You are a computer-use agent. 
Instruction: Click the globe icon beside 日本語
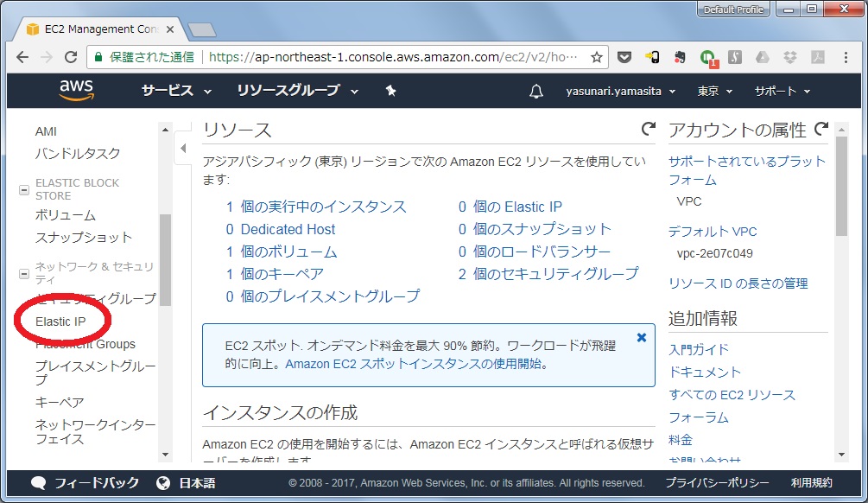(162, 483)
